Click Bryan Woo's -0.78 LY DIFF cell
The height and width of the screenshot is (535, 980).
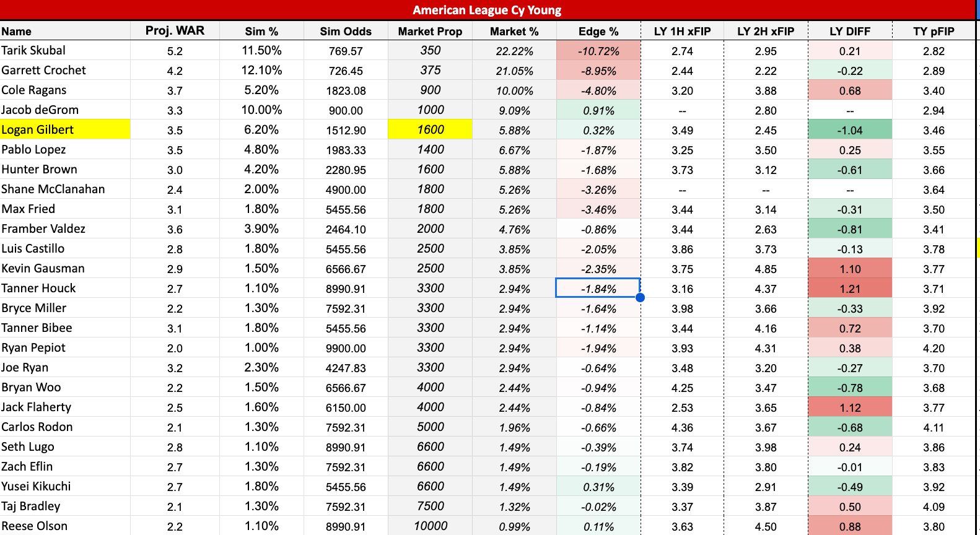[x=850, y=387]
